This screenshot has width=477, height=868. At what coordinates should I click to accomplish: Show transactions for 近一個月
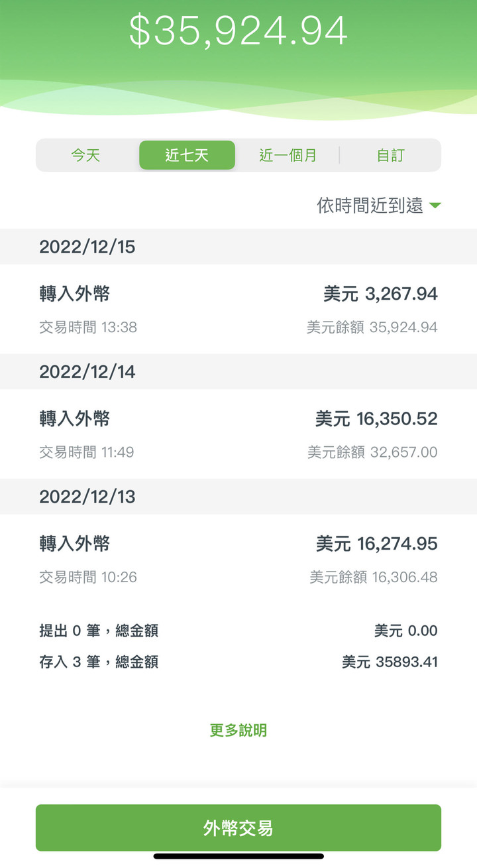point(288,156)
